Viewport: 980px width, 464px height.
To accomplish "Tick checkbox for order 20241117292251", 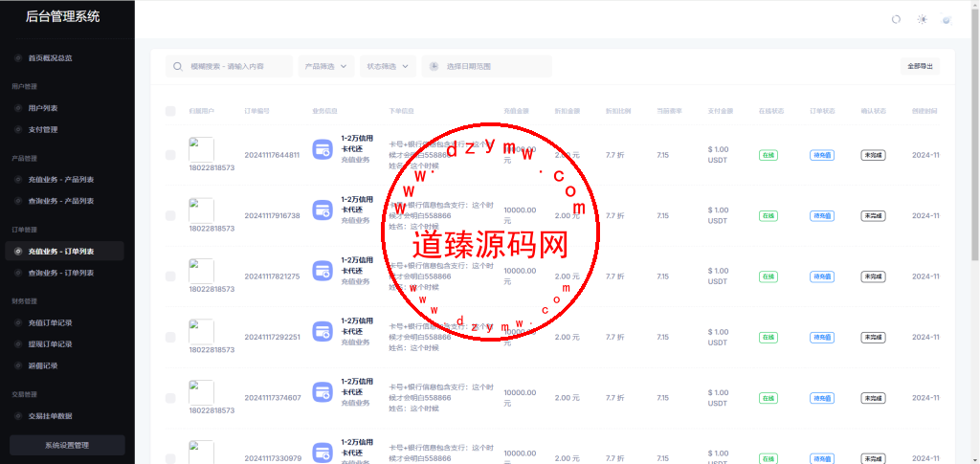I will tap(170, 337).
